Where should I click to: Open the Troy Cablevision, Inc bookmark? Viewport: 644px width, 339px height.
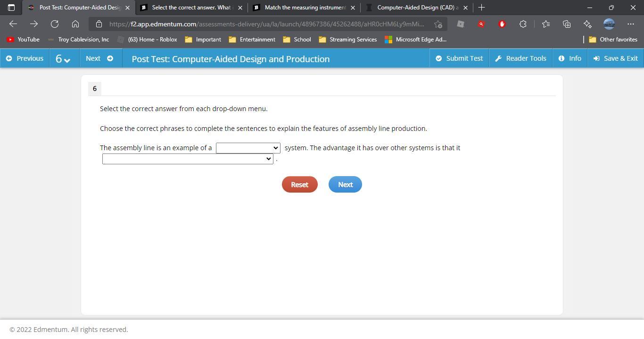(x=78, y=40)
